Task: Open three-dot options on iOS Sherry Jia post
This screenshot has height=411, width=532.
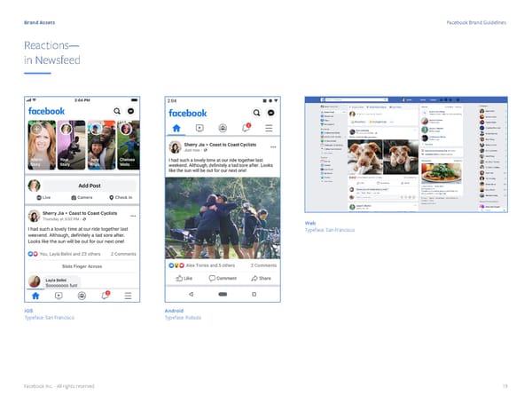Action: click(133, 216)
